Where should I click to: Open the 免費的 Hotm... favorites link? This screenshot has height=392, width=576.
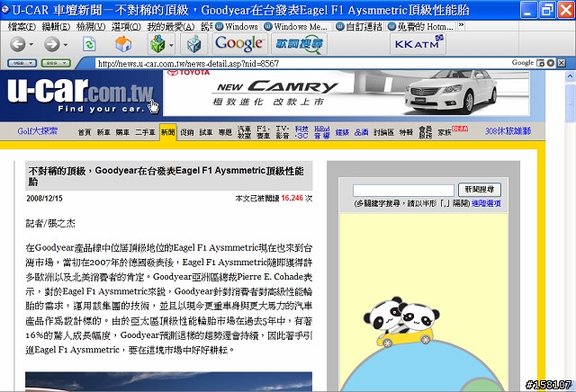421,26
